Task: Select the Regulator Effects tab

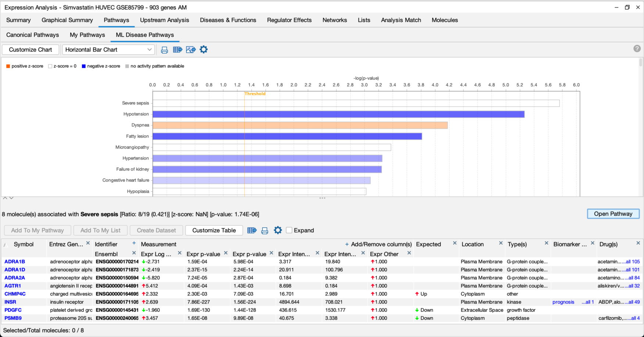Action: click(289, 20)
